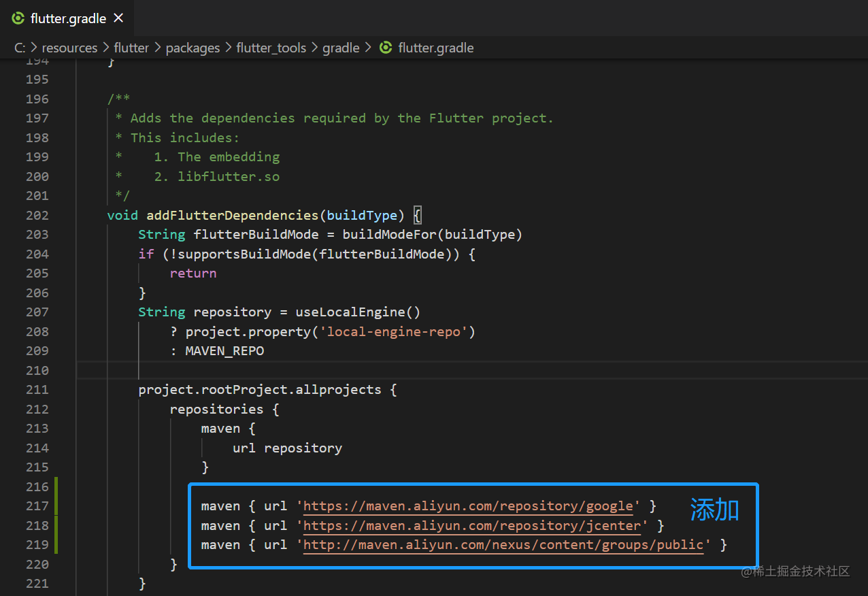Viewport: 868px width, 596px height.
Task: Click the MAVEN_REPO constant on line 209
Action: point(225,350)
